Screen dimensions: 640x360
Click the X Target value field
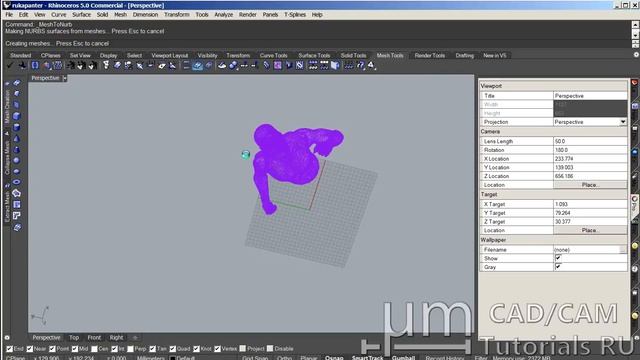[x=590, y=204]
